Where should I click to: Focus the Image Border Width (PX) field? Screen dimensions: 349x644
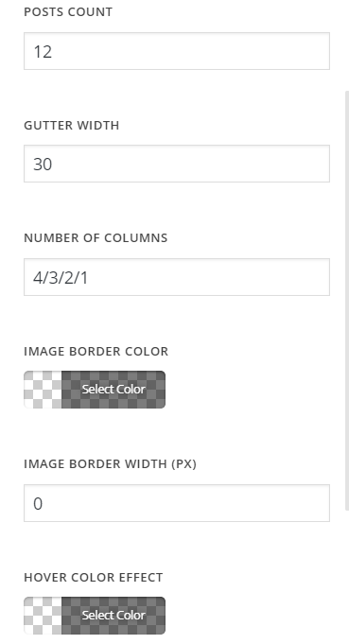(x=177, y=503)
